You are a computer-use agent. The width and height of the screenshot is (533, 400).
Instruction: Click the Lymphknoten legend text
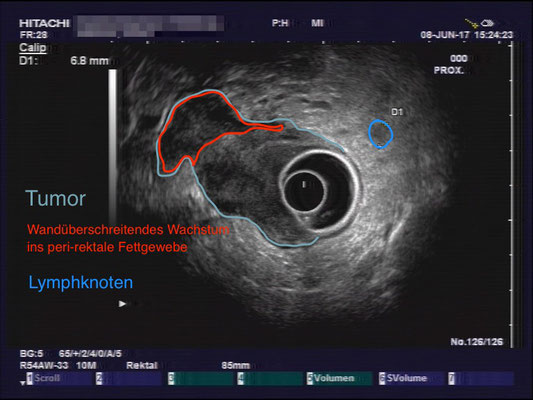(81, 282)
